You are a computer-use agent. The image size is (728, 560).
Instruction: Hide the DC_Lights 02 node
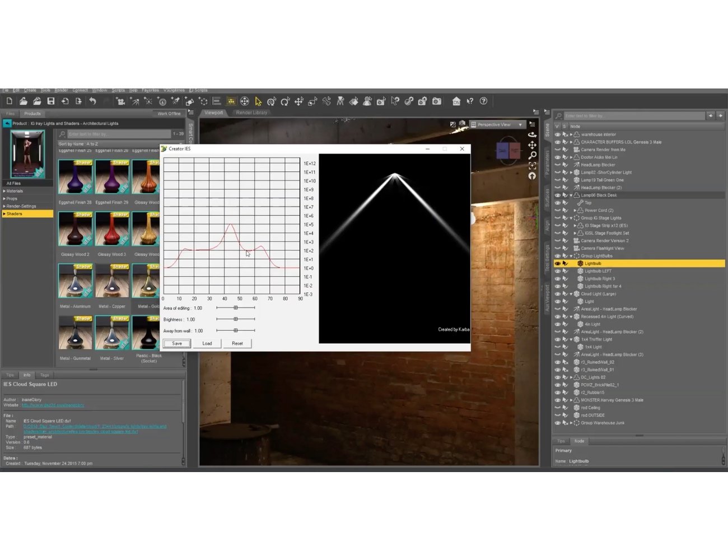[557, 377]
